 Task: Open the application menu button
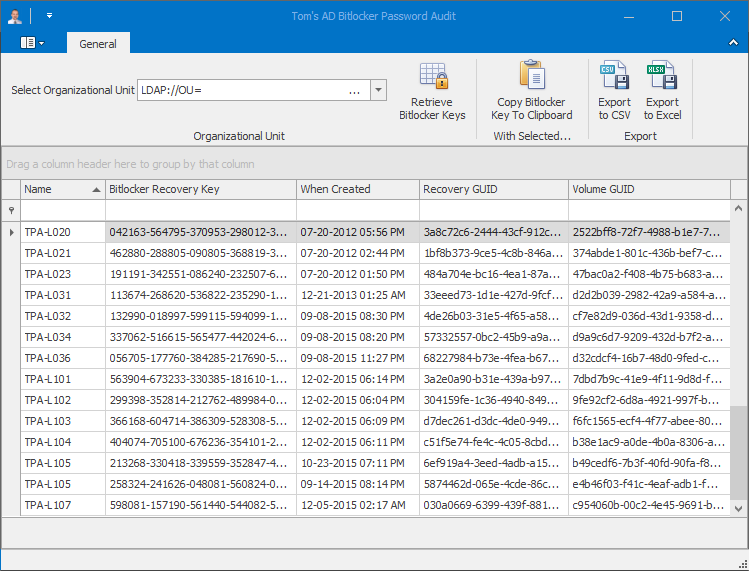(32, 43)
